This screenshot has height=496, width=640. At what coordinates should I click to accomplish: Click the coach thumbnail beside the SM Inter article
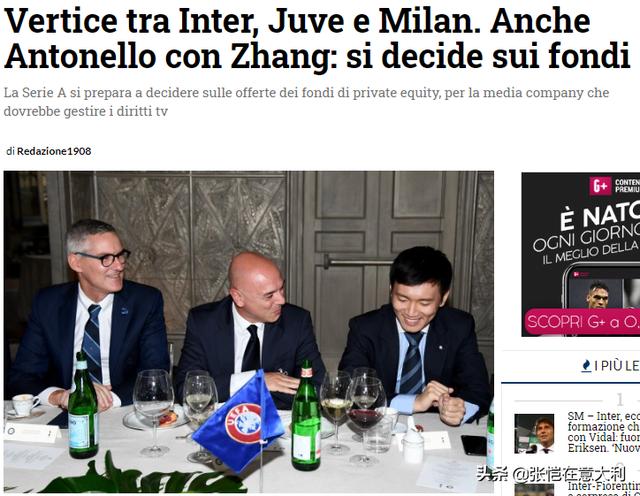click(x=534, y=434)
